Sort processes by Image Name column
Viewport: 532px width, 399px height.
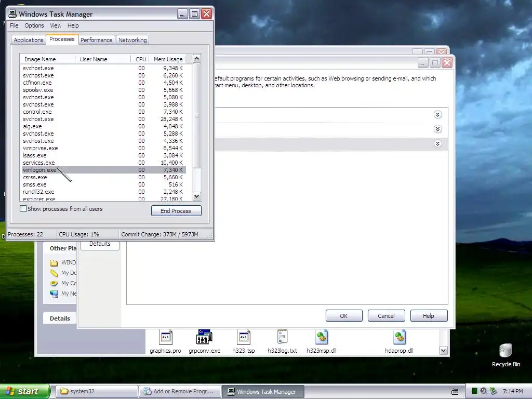[x=47, y=59]
